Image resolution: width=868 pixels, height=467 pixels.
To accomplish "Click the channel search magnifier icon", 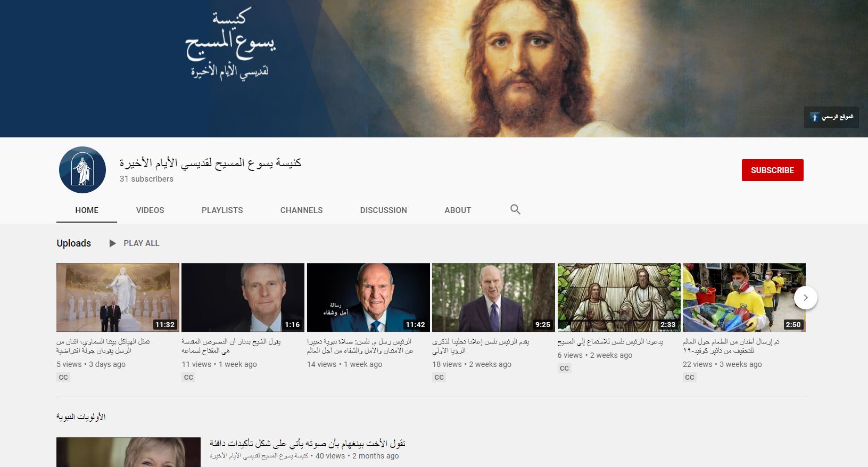I will point(515,209).
